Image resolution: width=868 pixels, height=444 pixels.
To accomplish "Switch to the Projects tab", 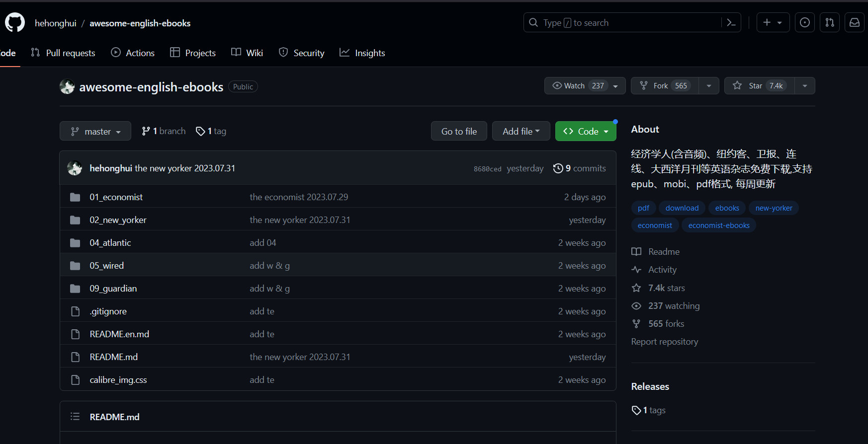I will (x=193, y=53).
